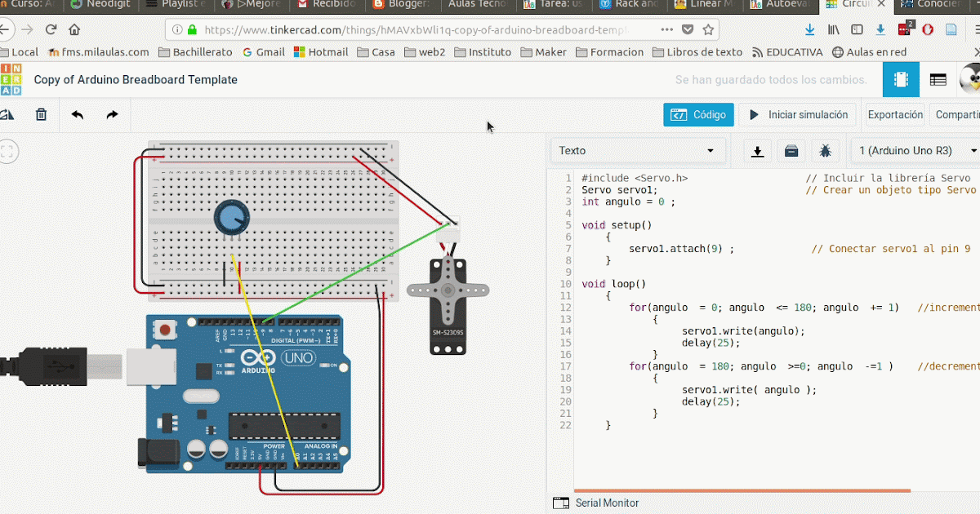Open the components list view
This screenshot has width=980, height=514.
pos(938,79)
